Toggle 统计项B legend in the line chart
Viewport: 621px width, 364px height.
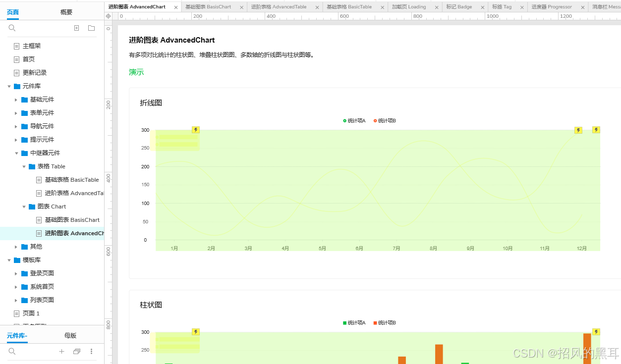pyautogui.click(x=385, y=121)
